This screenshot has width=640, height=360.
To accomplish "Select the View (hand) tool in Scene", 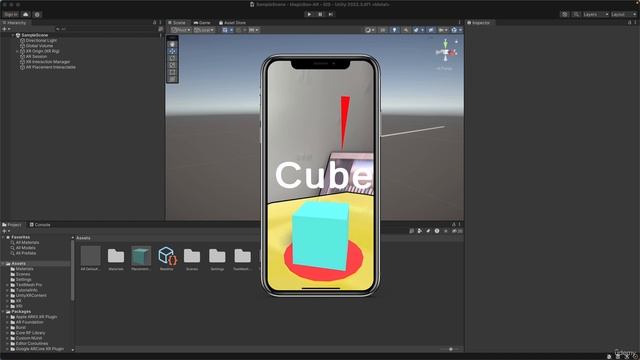I will pos(172,44).
